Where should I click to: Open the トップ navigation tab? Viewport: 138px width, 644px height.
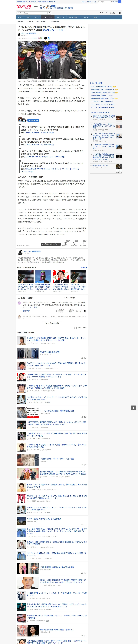pos(20,17)
